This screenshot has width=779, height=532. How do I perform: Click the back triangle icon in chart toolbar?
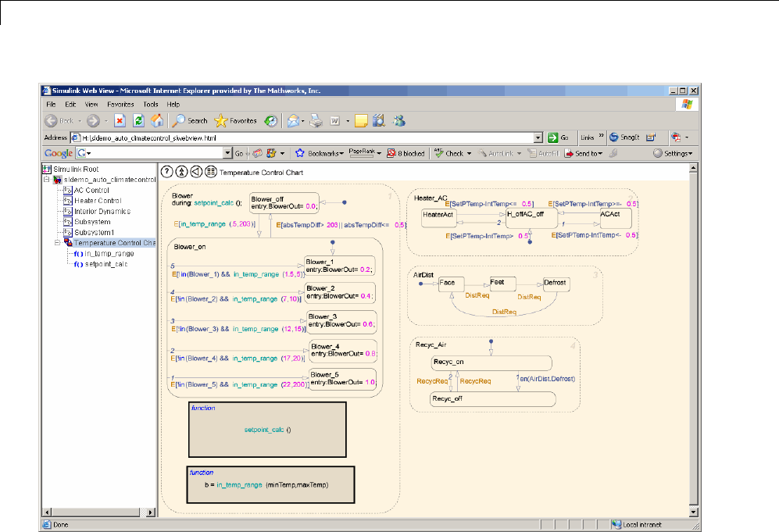[196, 172]
